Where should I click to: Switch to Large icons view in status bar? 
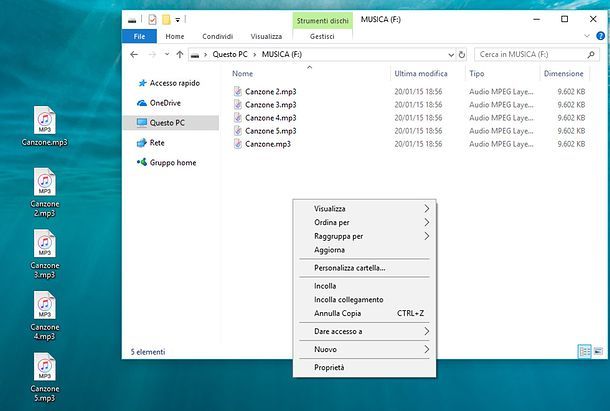pyautogui.click(x=598, y=351)
